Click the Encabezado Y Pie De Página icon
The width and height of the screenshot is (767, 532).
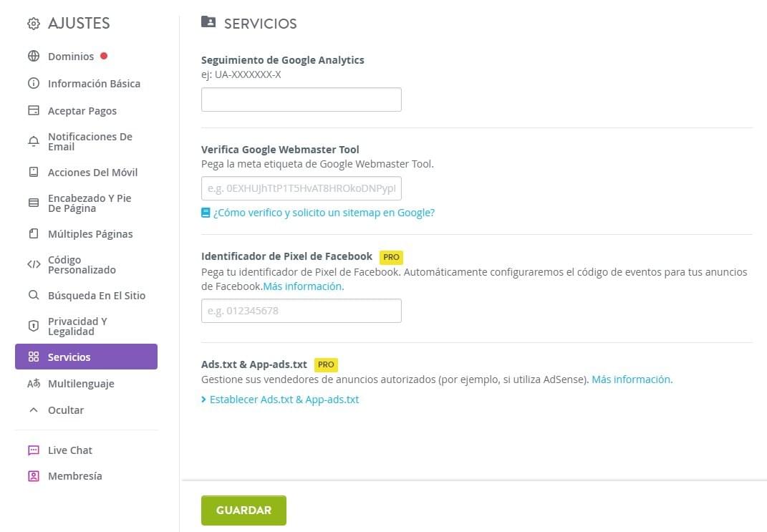pyautogui.click(x=33, y=203)
